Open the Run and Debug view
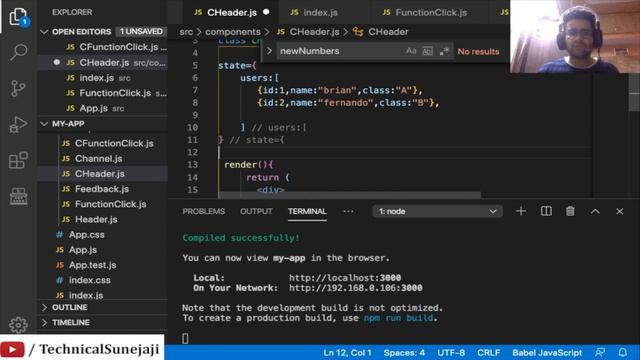The image size is (640, 360). coord(18,124)
